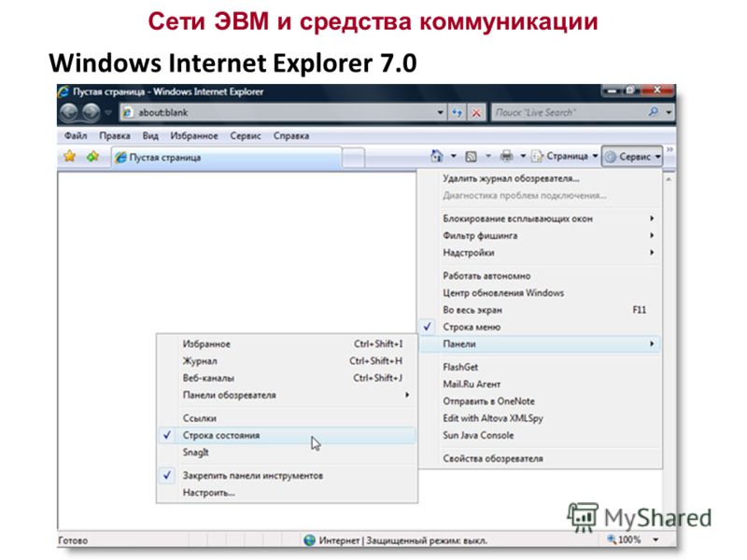The width and height of the screenshot is (747, 560).
Task: Open the Правка menu
Action: (115, 136)
